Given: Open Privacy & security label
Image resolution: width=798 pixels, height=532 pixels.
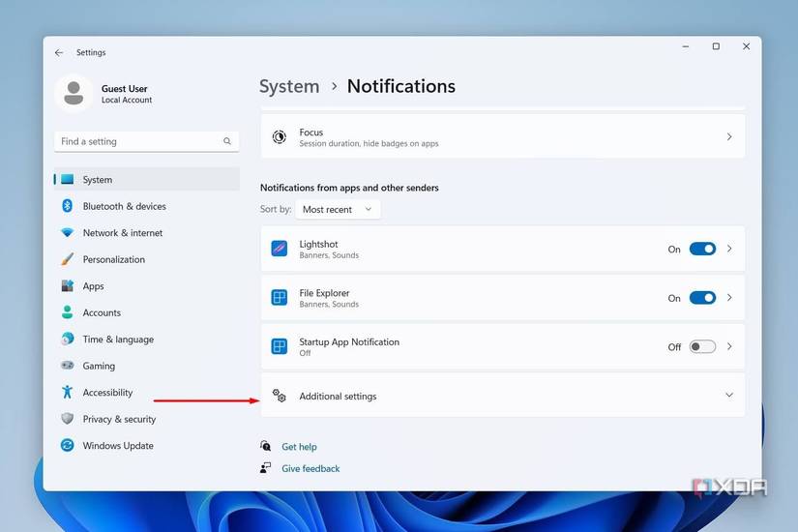Looking at the screenshot, I should point(119,419).
